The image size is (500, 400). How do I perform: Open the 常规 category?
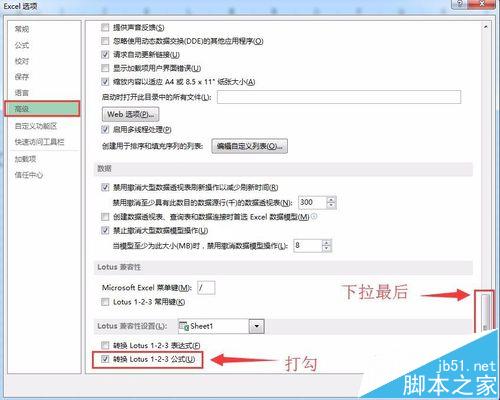pos(22,29)
